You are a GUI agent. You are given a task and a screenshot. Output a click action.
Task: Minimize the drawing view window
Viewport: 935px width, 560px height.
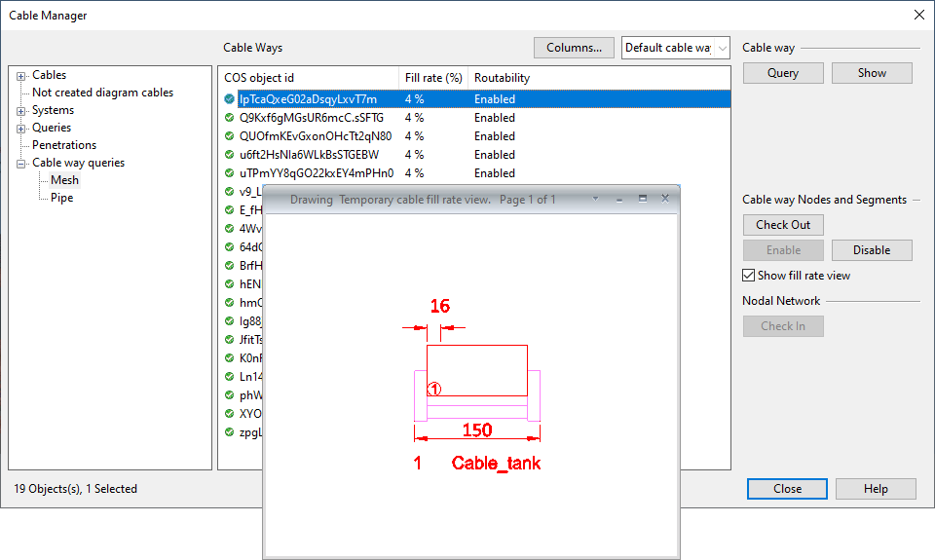click(618, 199)
